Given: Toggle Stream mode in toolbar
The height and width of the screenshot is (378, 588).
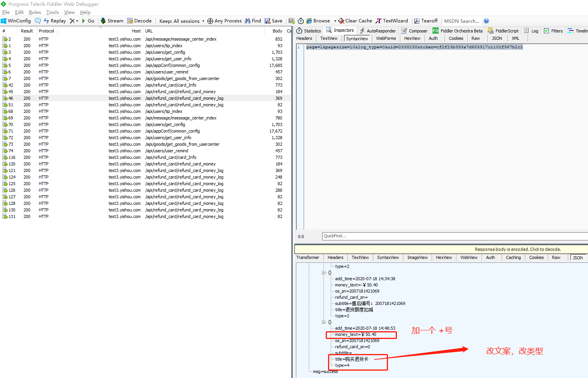Looking at the screenshot, I should pyautogui.click(x=112, y=21).
